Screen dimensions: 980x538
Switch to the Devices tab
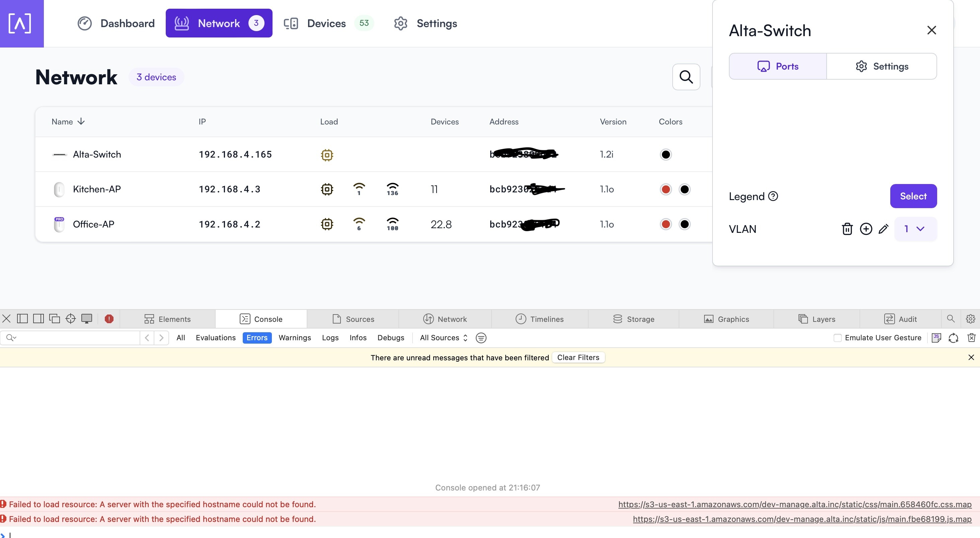[326, 23]
